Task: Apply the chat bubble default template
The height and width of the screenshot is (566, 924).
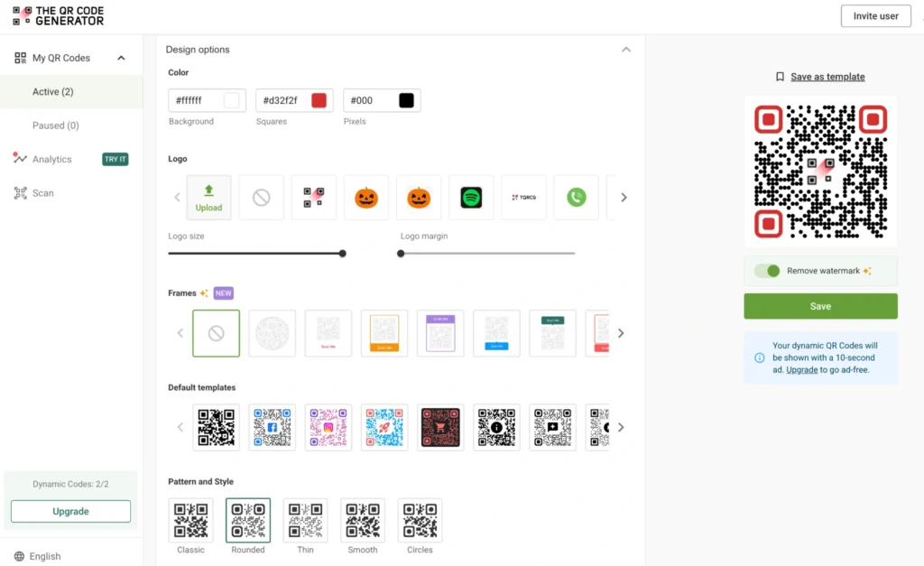Action: pos(553,428)
